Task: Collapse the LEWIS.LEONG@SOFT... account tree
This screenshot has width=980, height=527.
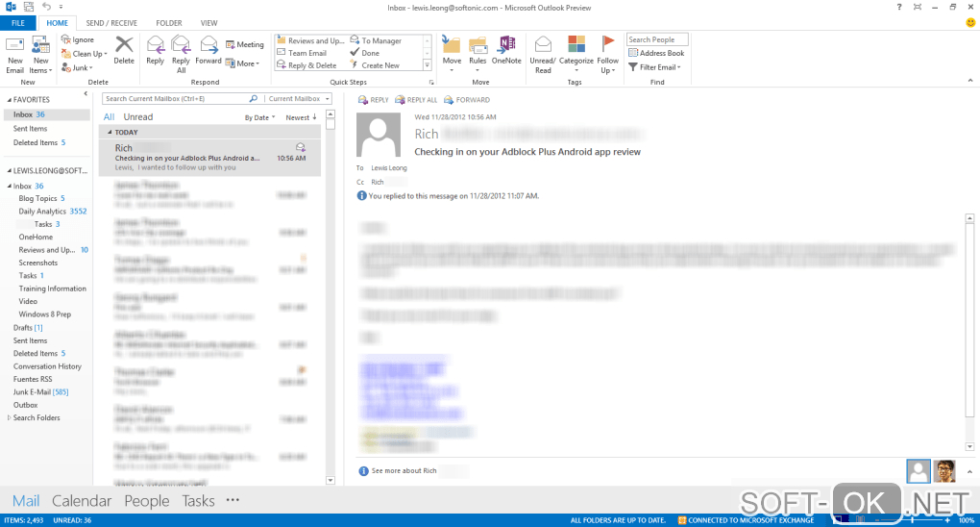Action: [10, 171]
